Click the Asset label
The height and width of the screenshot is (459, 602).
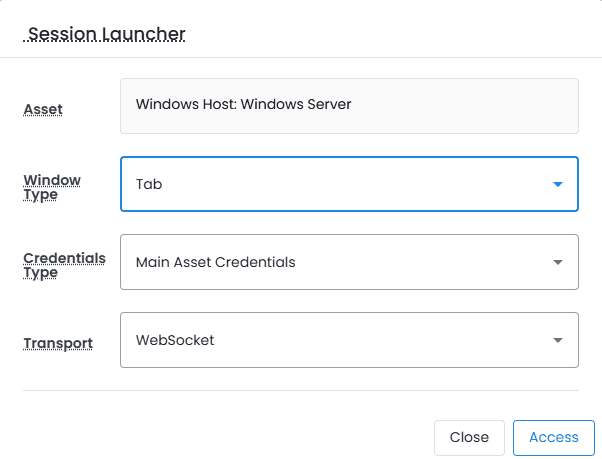pyautogui.click(x=43, y=108)
